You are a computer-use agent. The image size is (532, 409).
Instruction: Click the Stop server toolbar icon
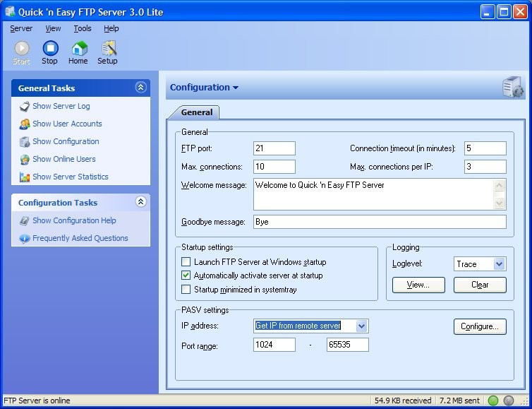coord(49,48)
